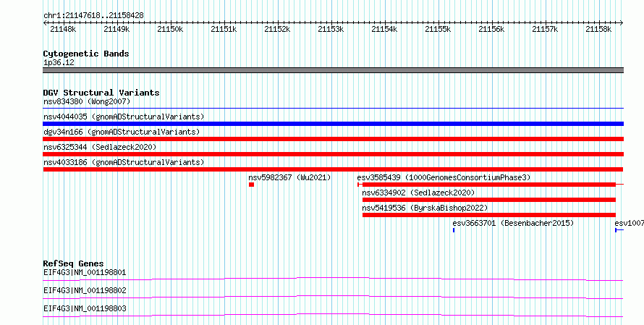
Task: Select the small red nsv5982367 variant block
Action: click(x=251, y=185)
